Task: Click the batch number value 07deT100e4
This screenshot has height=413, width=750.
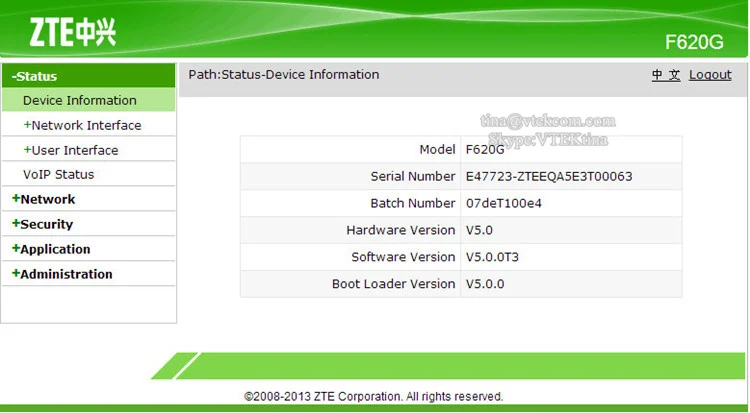Action: [x=502, y=204]
